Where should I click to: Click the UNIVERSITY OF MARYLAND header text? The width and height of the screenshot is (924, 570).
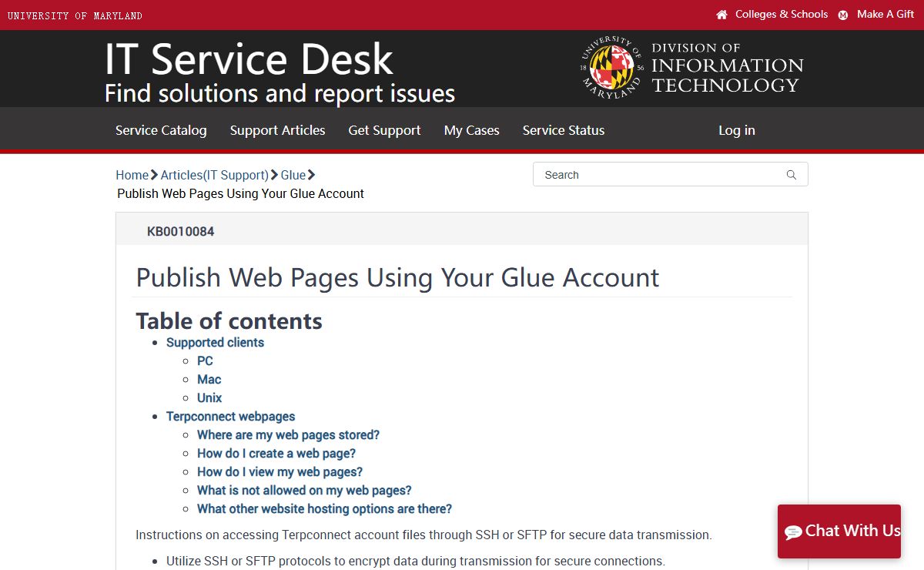point(75,15)
